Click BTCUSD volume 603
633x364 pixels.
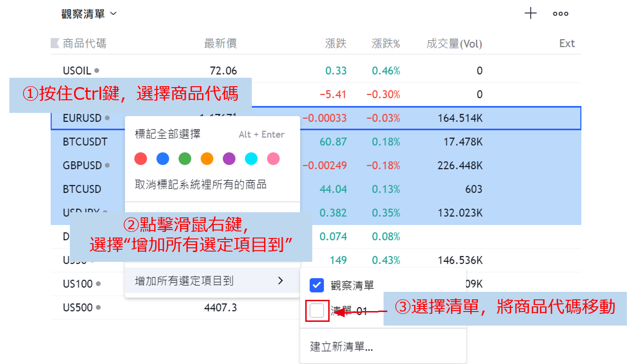tap(474, 189)
